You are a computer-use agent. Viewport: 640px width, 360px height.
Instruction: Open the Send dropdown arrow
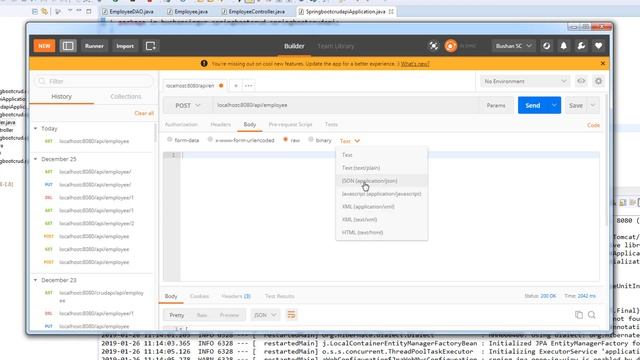point(554,105)
